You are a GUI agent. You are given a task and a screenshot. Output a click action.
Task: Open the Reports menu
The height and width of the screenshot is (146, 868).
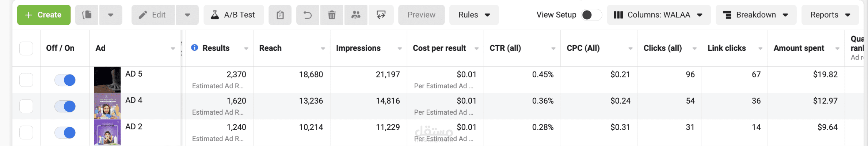coord(830,15)
